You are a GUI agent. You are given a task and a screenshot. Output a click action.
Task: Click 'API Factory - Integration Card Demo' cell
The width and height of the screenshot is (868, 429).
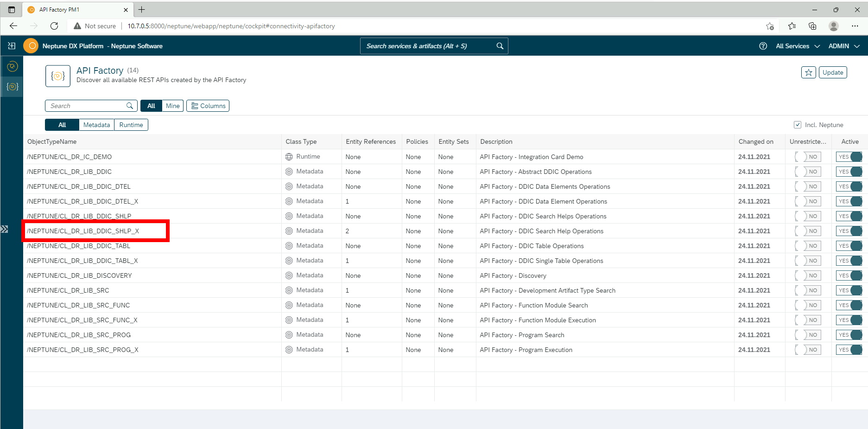point(532,157)
